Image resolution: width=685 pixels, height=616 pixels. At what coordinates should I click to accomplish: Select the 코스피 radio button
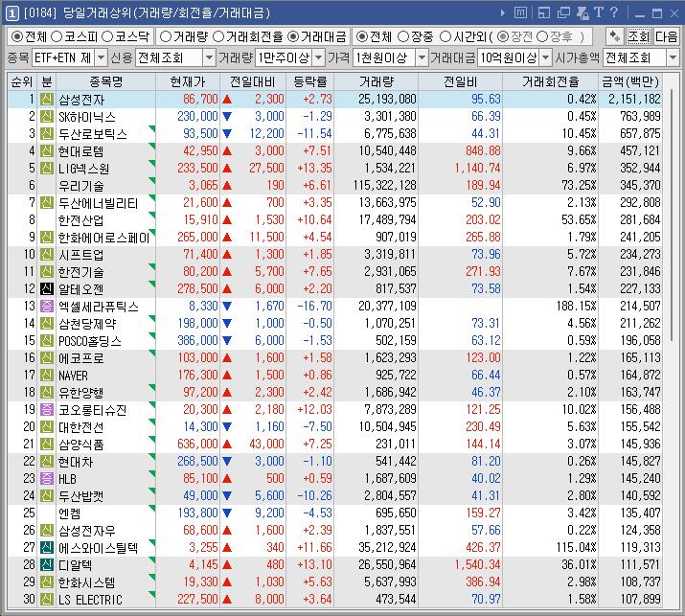click(57, 36)
